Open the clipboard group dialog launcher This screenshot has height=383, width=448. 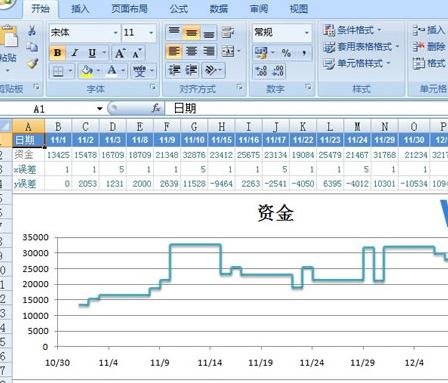click(36, 87)
